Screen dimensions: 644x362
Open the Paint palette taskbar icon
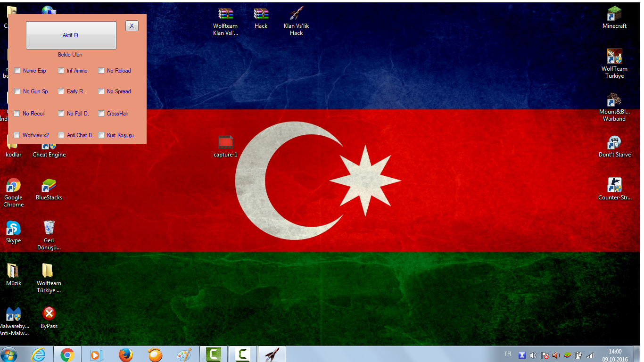(183, 354)
